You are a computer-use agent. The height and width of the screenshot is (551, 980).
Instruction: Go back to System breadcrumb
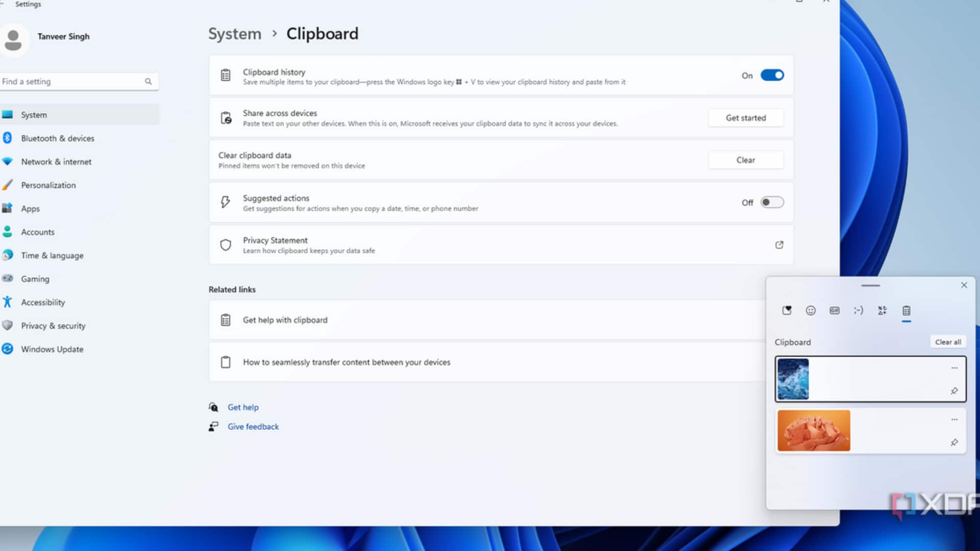[235, 34]
